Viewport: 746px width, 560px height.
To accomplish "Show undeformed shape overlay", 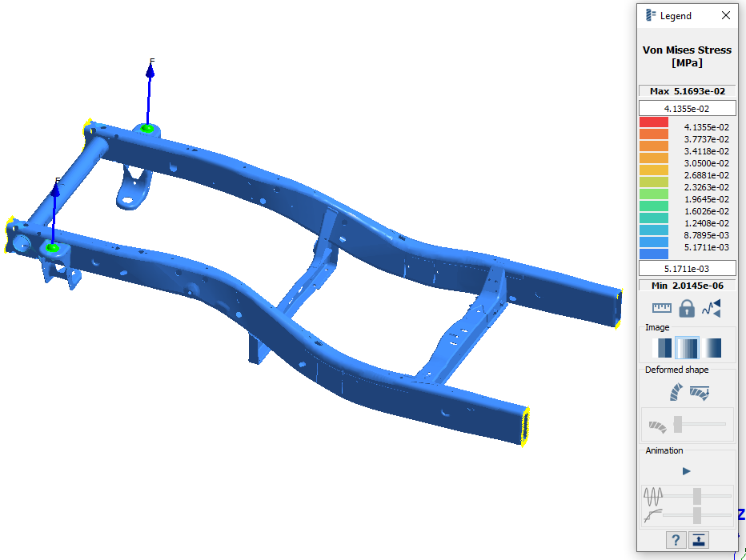I will [x=699, y=392].
